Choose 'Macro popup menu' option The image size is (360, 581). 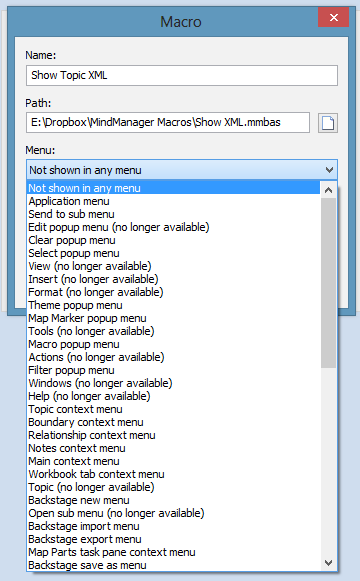(x=173, y=344)
